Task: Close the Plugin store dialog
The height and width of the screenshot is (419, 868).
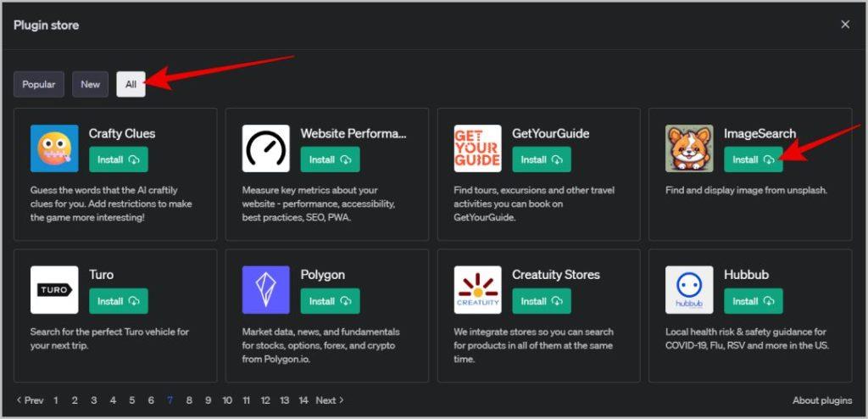Action: [x=845, y=25]
